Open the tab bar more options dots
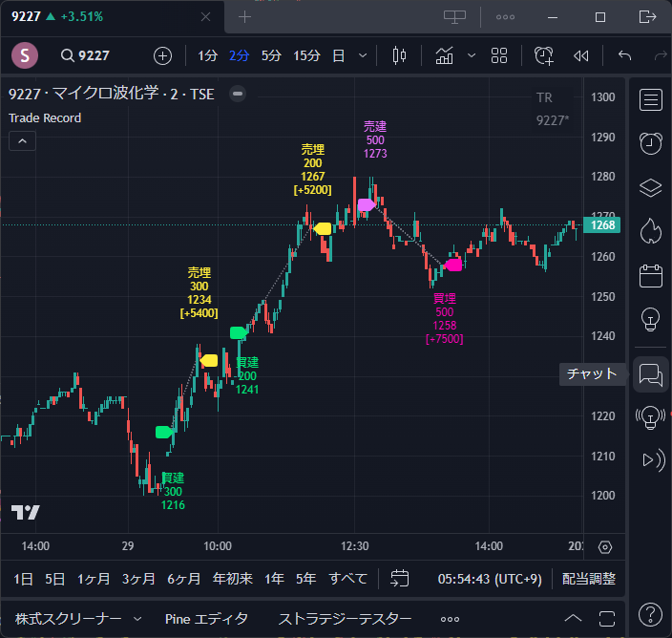The image size is (672, 638). coord(505,17)
